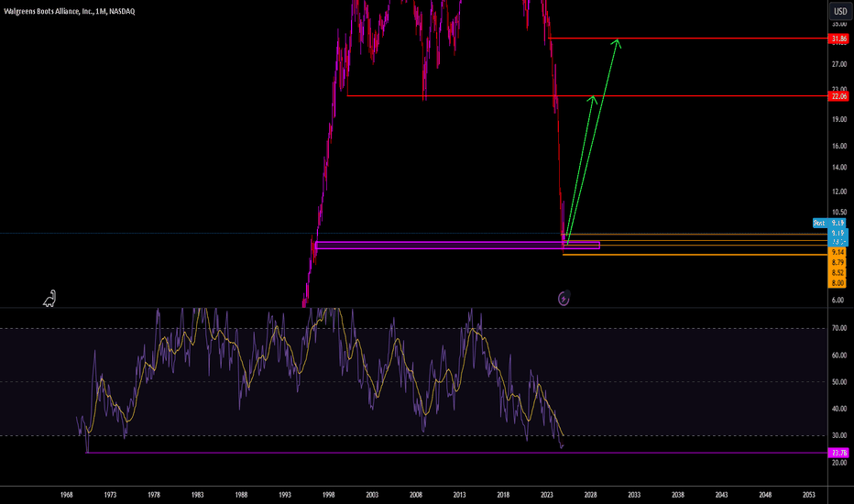Click the 50.00 level on RSI axis
The image size is (854, 504).
point(839,382)
